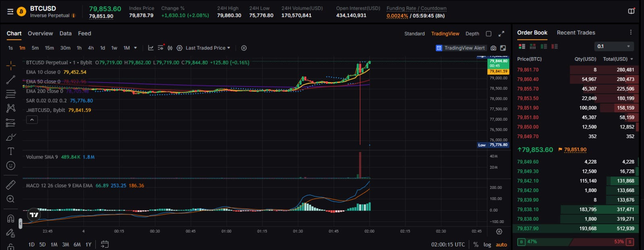Select the 1d timeframe

pos(103,48)
